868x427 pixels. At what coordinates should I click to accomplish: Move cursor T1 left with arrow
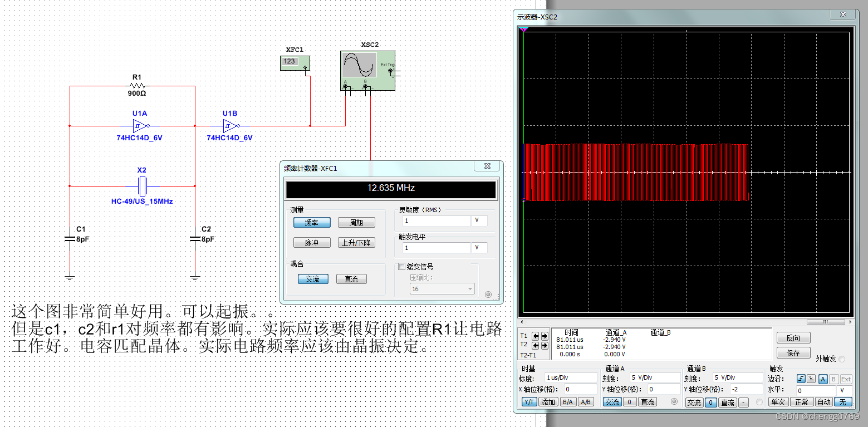tap(536, 336)
